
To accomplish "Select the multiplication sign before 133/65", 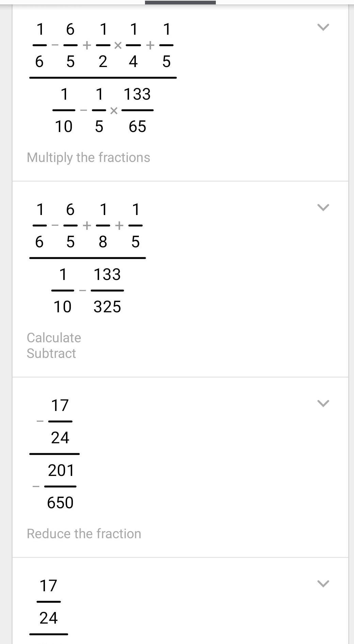I will coord(114,111).
